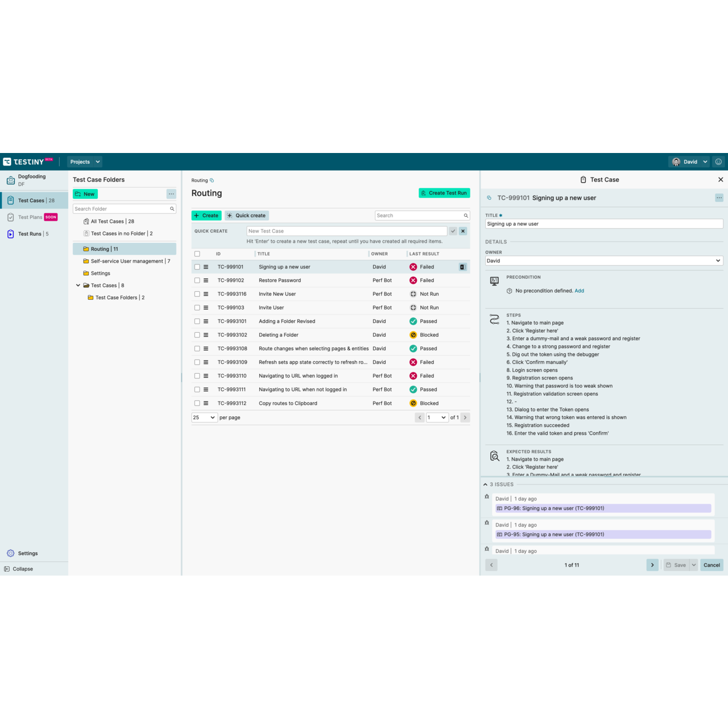The height and width of the screenshot is (728, 728).
Task: Collapse the Test Cases folder tree
Action: (x=78, y=286)
